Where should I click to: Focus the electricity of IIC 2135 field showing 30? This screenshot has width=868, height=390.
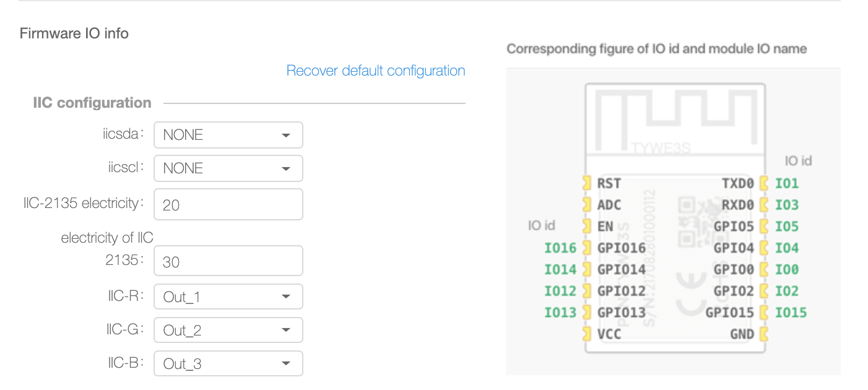point(228,261)
